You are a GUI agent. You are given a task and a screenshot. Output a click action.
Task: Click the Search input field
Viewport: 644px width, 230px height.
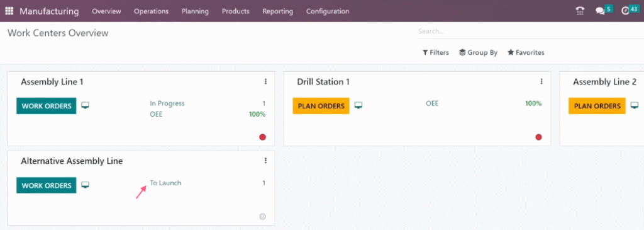pos(530,32)
